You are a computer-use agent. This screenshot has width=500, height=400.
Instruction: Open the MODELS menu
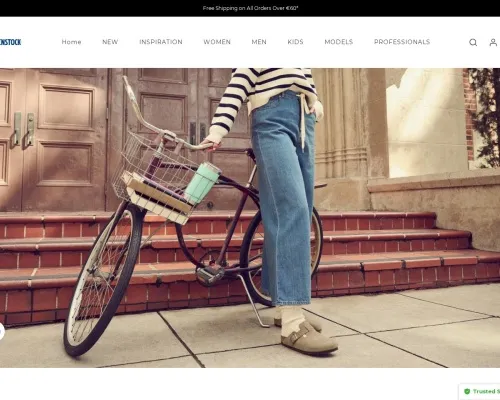pos(339,42)
